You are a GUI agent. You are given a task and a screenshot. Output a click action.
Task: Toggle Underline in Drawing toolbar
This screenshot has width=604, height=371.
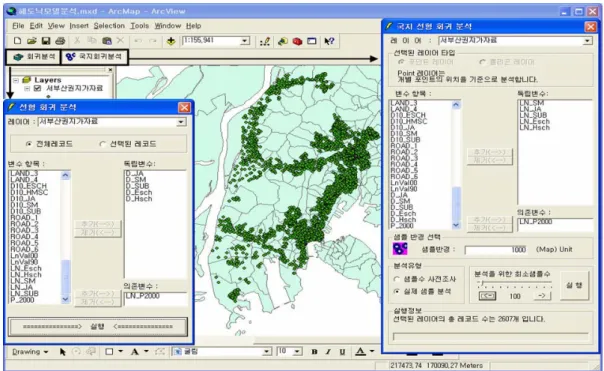tap(342, 352)
